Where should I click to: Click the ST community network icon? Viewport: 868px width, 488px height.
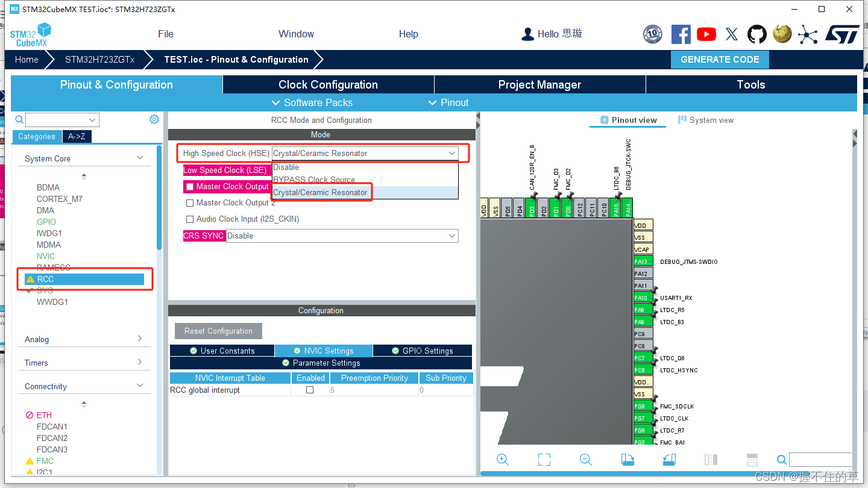point(808,34)
